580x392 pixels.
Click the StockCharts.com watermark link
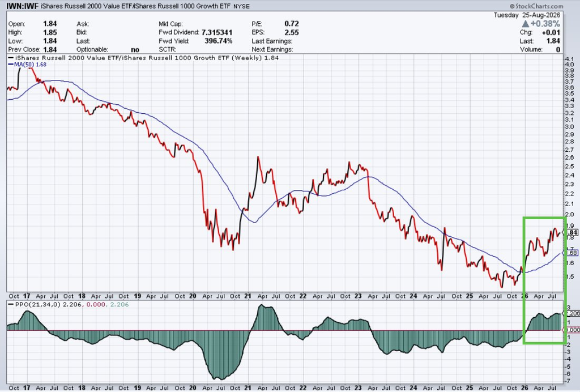pos(536,6)
